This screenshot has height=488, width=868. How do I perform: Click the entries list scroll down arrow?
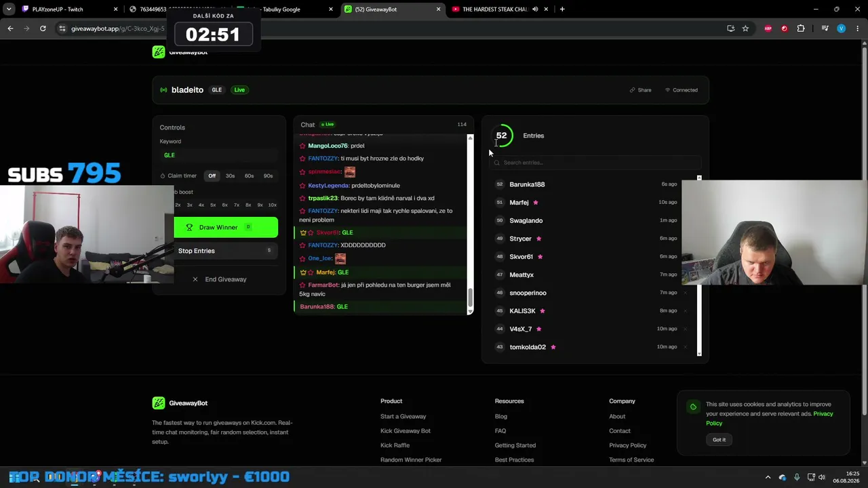point(699,353)
